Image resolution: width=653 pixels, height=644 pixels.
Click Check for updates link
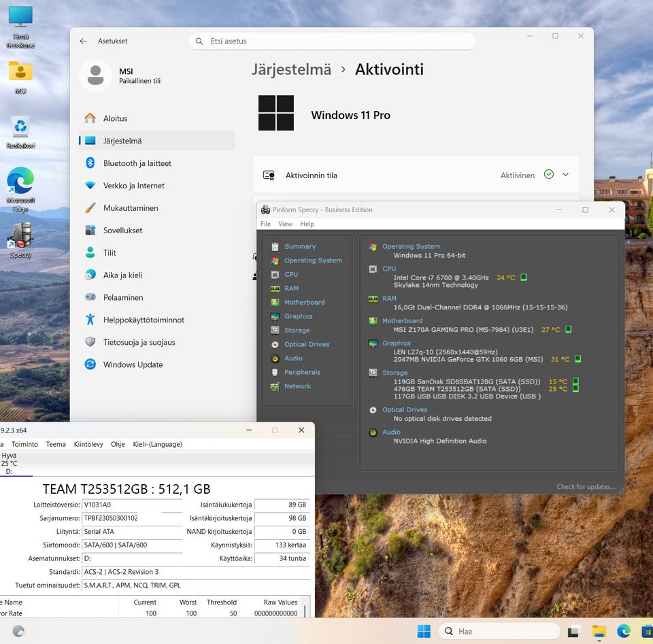click(x=585, y=486)
